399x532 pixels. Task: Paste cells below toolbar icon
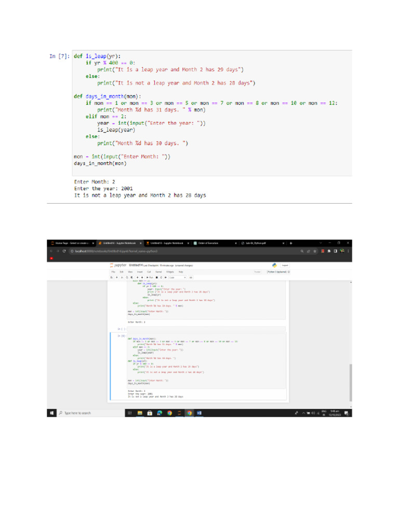coord(131,277)
